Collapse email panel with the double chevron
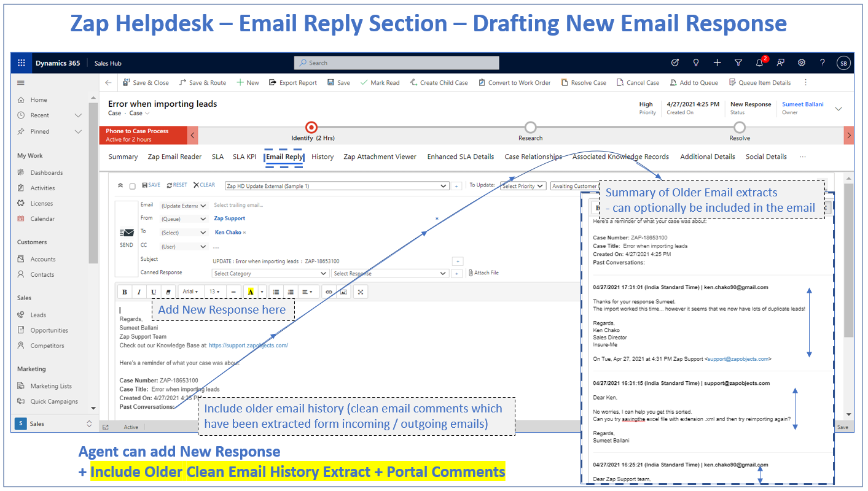 [121, 185]
